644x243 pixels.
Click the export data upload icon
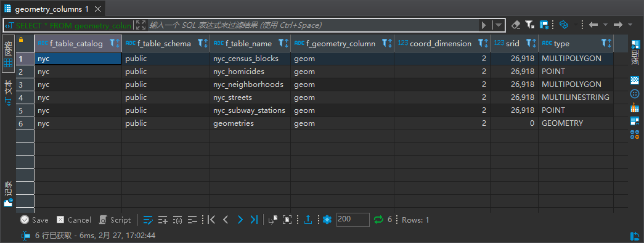[x=308, y=220]
